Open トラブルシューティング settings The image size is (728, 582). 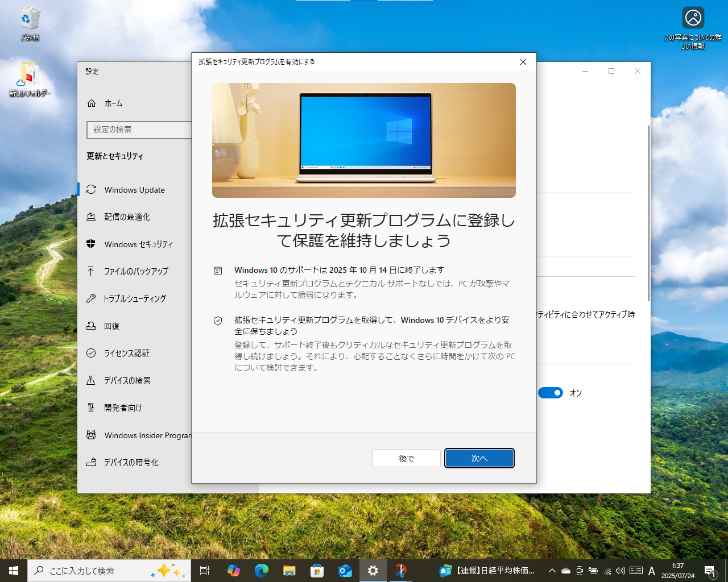[x=135, y=298]
